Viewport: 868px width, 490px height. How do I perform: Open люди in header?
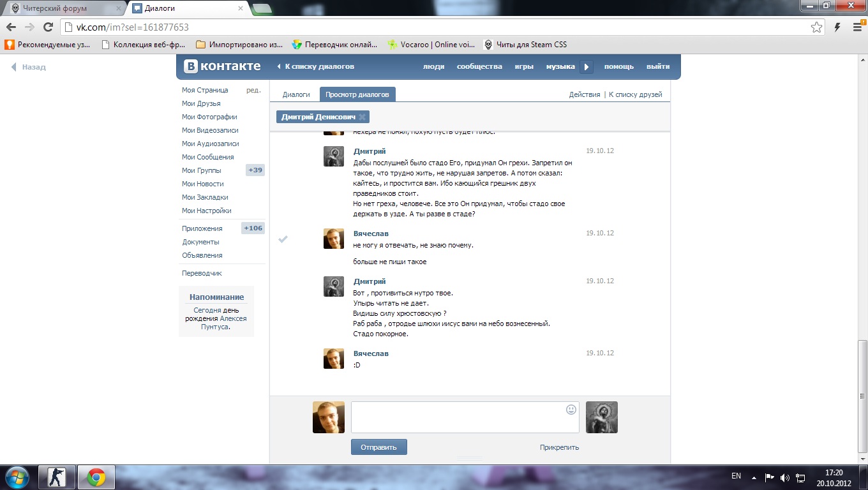coord(433,66)
